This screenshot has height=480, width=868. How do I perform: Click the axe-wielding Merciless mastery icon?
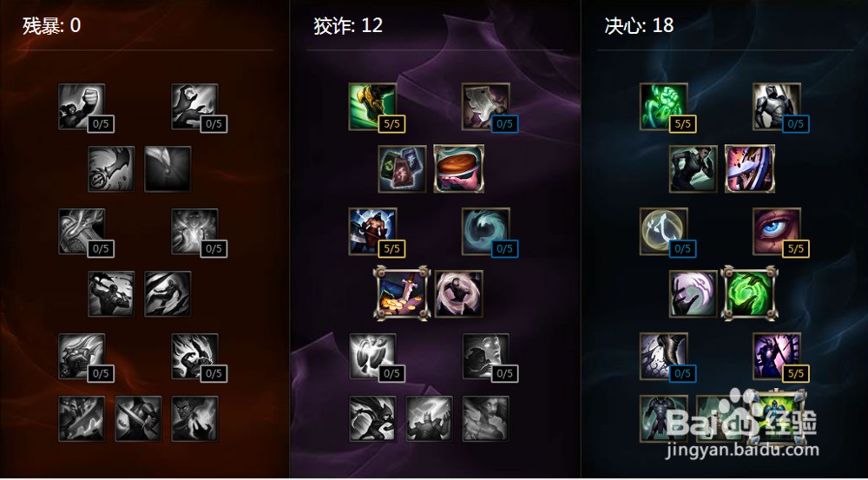pyautogui.click(x=372, y=232)
